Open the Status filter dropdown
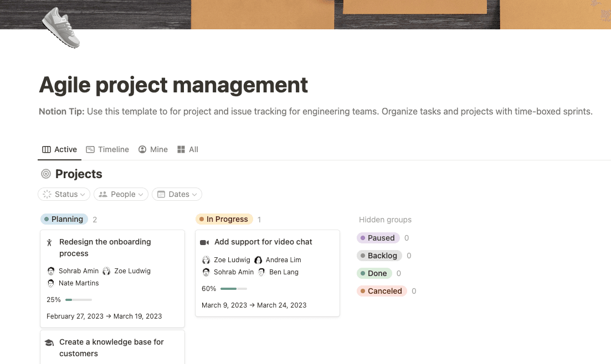This screenshot has height=364, width=611. pyautogui.click(x=64, y=194)
